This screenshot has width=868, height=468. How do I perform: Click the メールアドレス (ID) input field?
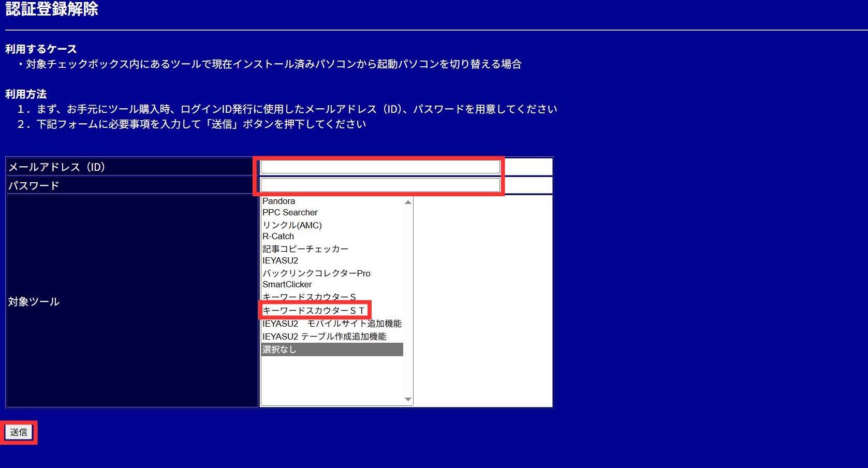[x=380, y=167]
